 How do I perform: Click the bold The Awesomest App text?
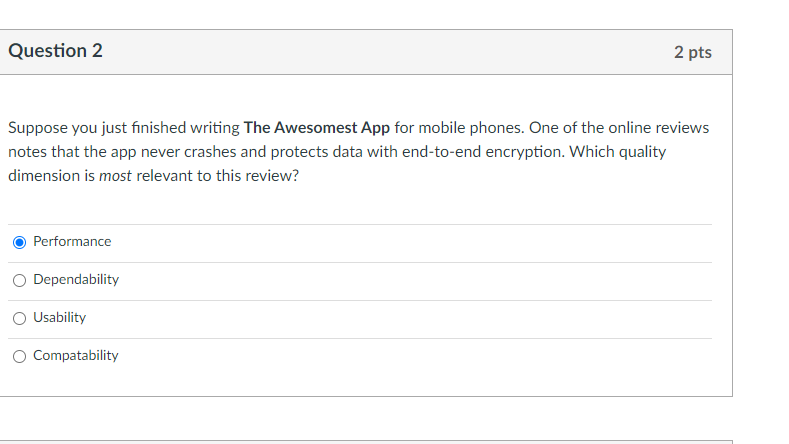point(317,129)
